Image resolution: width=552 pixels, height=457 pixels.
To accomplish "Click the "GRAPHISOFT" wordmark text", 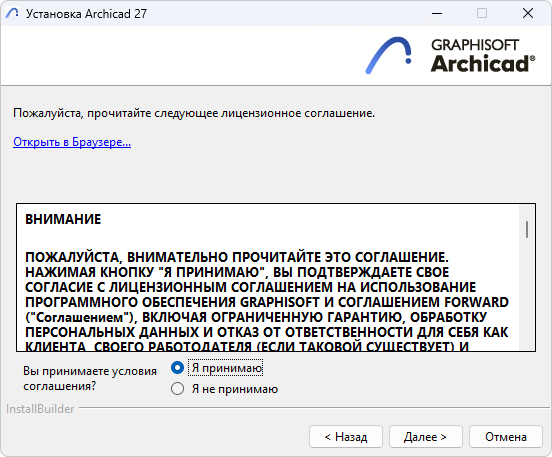I will (475, 45).
